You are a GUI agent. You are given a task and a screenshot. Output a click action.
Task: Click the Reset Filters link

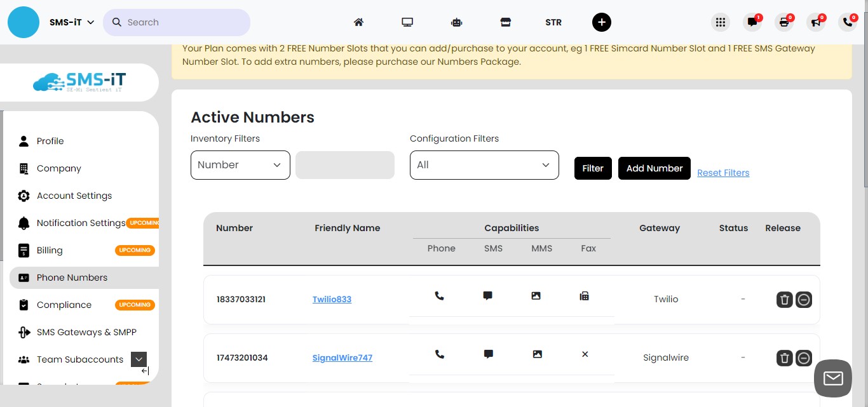click(x=723, y=173)
